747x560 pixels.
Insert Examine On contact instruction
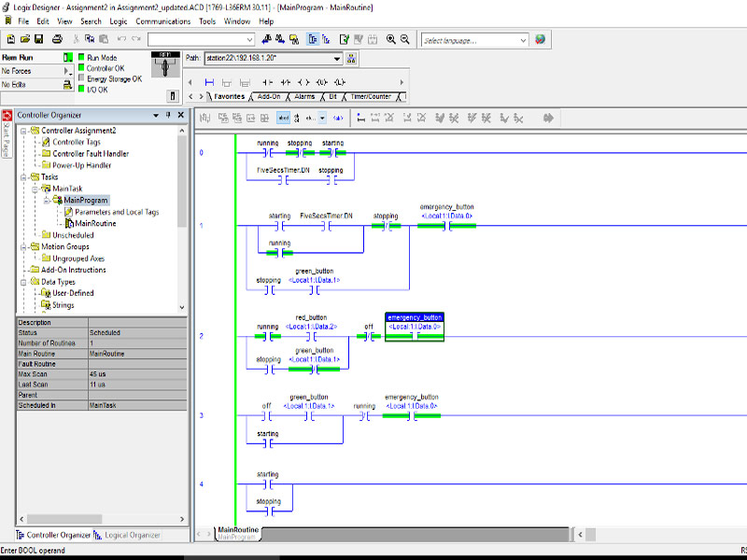click(268, 82)
